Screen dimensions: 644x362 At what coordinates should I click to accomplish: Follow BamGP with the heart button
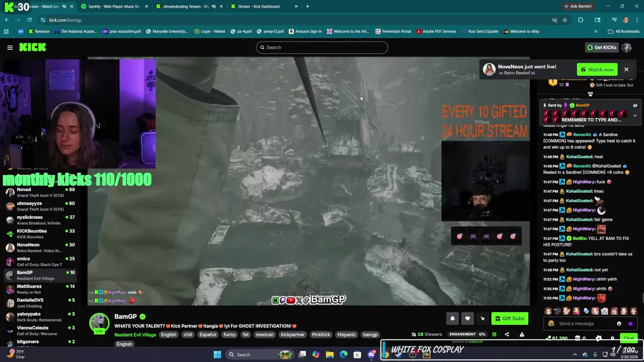467,318
